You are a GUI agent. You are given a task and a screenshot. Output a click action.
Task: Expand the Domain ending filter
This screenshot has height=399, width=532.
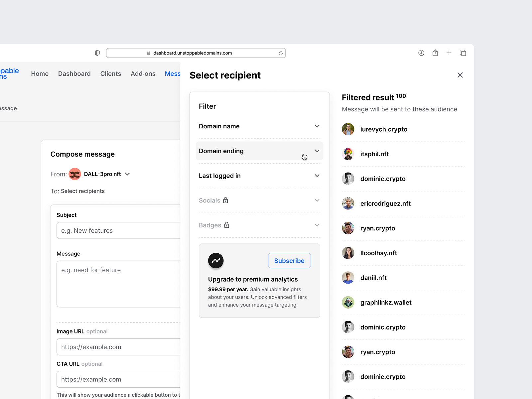(x=317, y=151)
